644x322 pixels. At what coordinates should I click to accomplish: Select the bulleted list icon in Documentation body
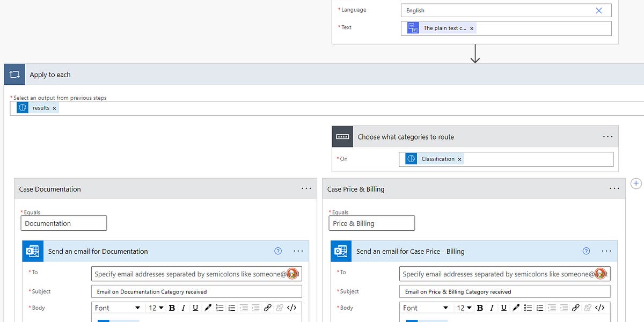tap(219, 308)
